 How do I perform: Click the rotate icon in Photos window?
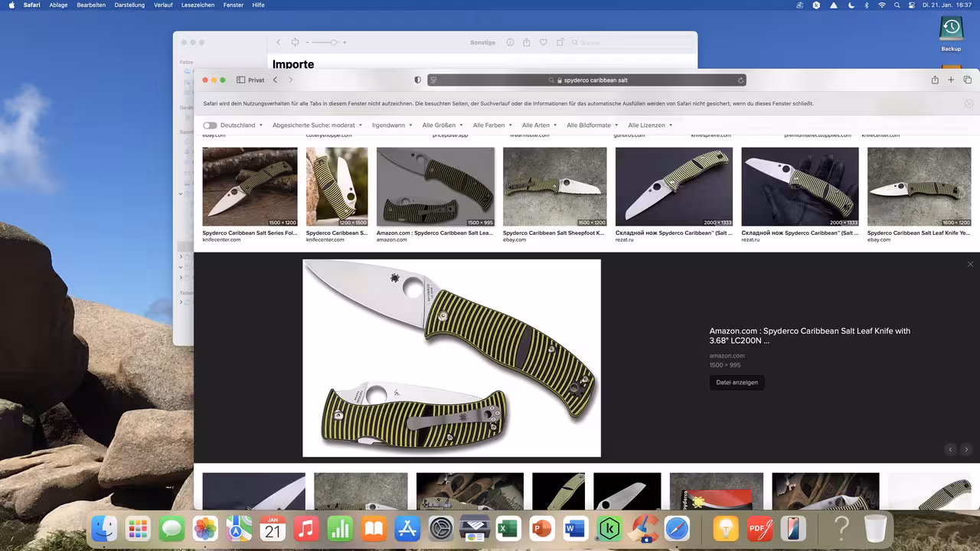pos(560,42)
